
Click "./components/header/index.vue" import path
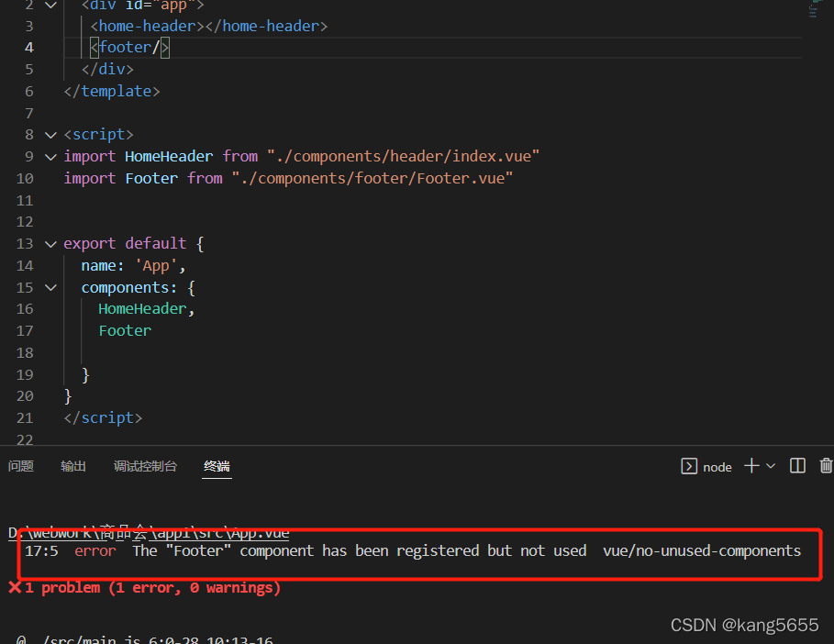click(403, 156)
